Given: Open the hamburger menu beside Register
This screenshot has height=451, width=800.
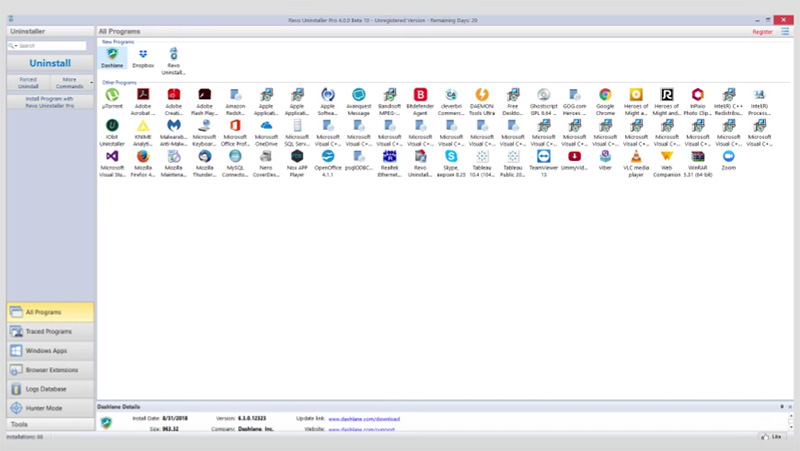Looking at the screenshot, I should (x=785, y=32).
